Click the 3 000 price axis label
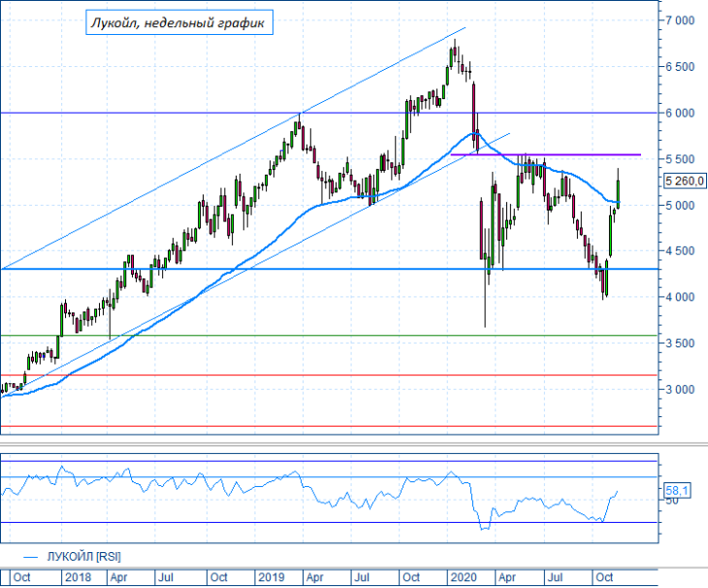 [680, 389]
